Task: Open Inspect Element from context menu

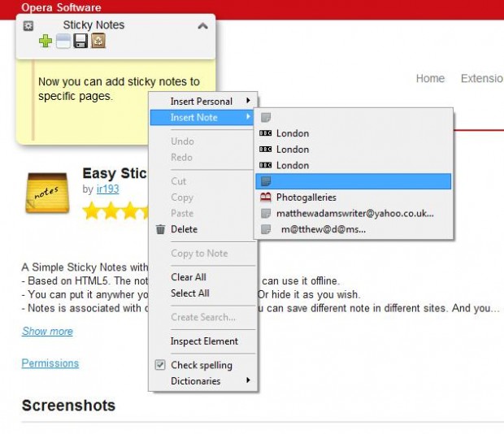Action: pos(203,341)
